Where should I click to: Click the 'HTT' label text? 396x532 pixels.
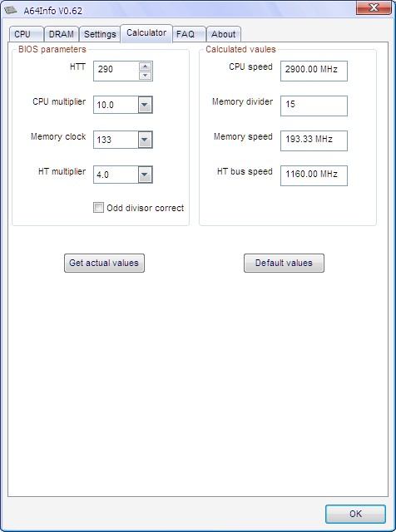(77, 66)
